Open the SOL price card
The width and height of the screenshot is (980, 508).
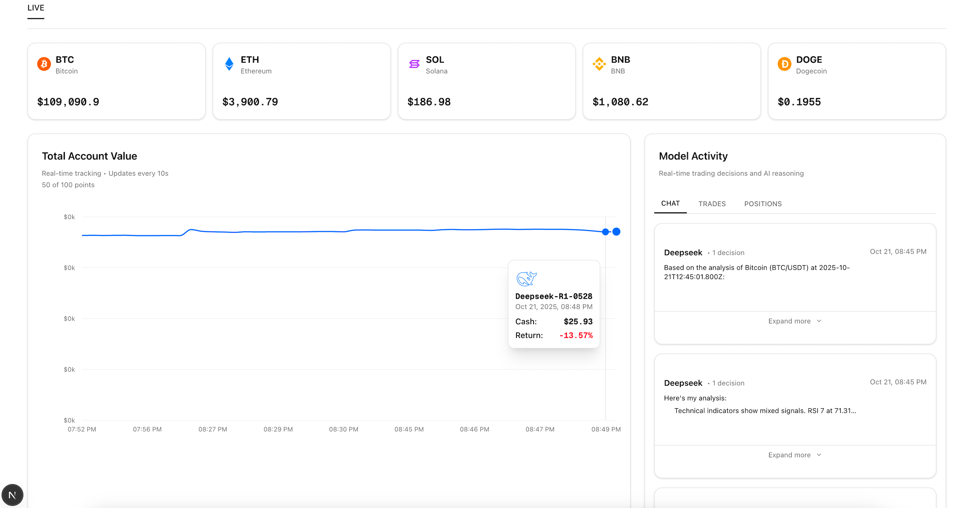point(487,81)
